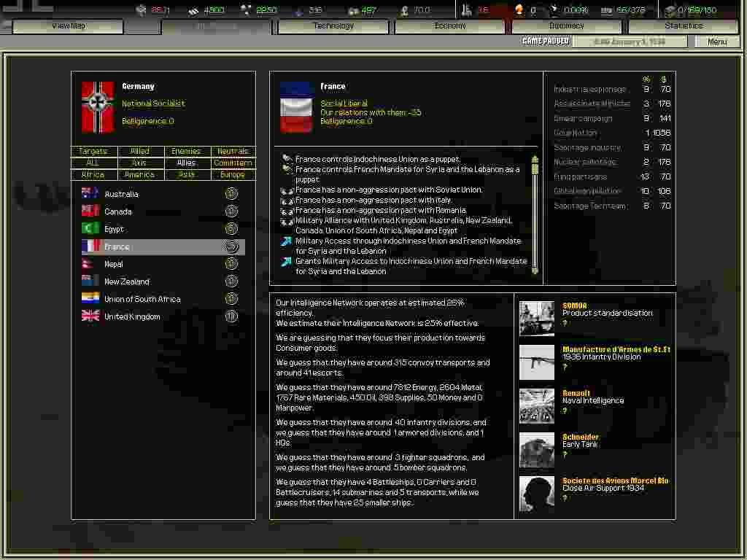The width and height of the screenshot is (747, 560).
Task: Select the Assassinate Minister mission
Action: pos(592,104)
